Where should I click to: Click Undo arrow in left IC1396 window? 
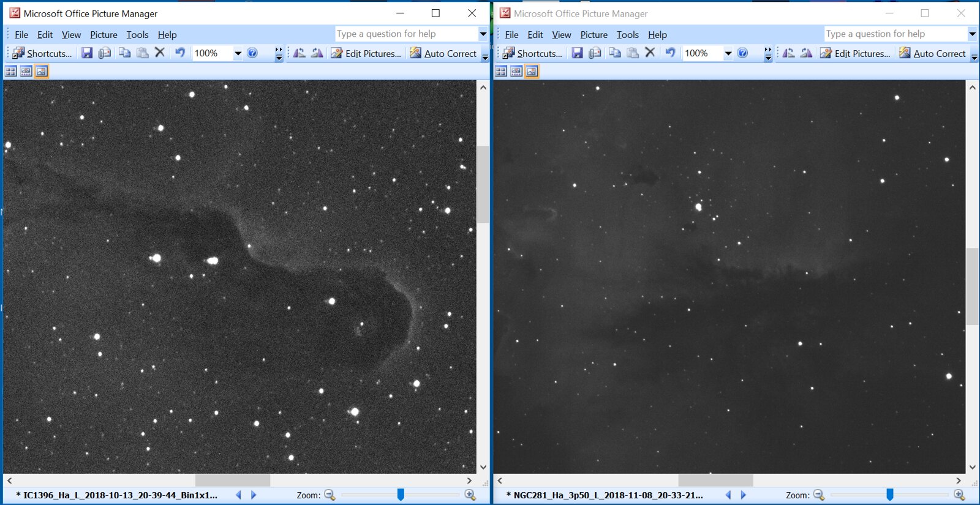tap(180, 53)
